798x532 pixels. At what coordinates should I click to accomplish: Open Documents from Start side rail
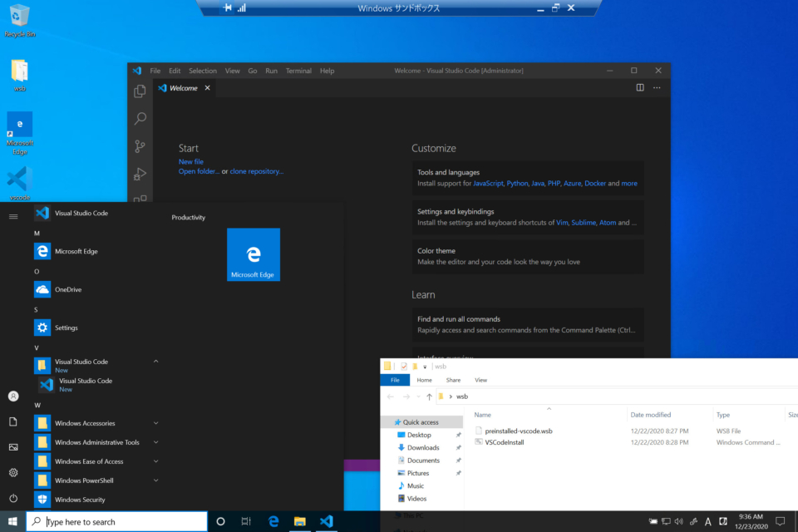point(13,421)
